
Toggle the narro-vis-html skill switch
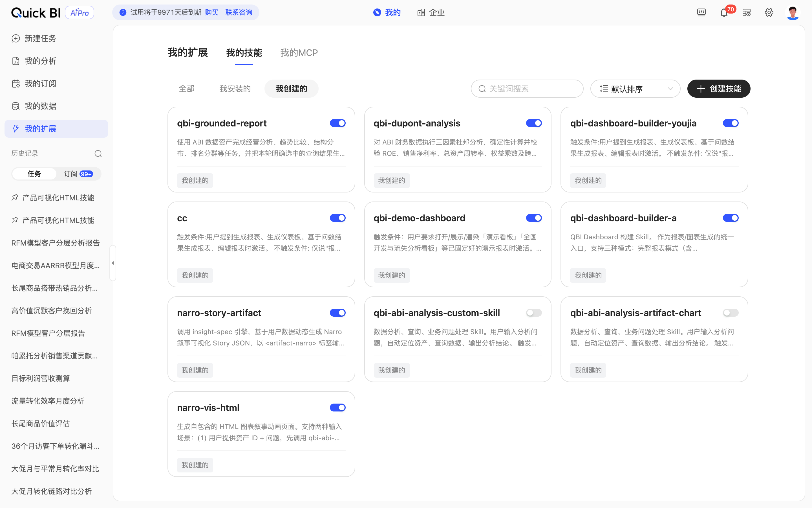[x=337, y=408]
